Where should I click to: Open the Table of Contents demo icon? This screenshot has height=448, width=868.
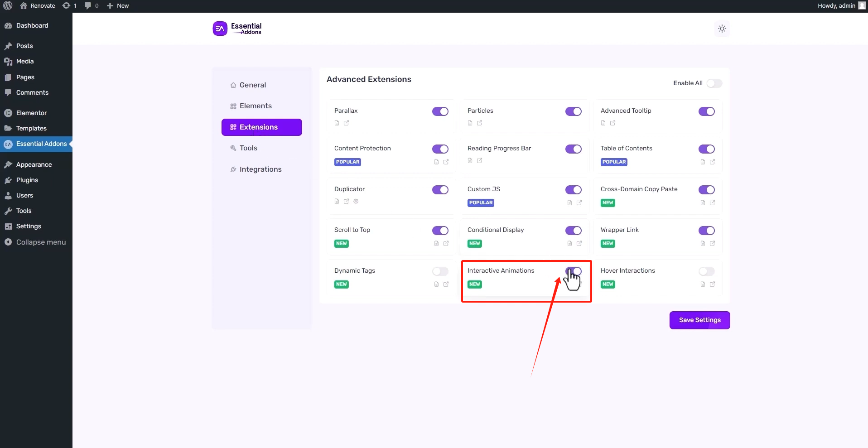click(x=712, y=162)
